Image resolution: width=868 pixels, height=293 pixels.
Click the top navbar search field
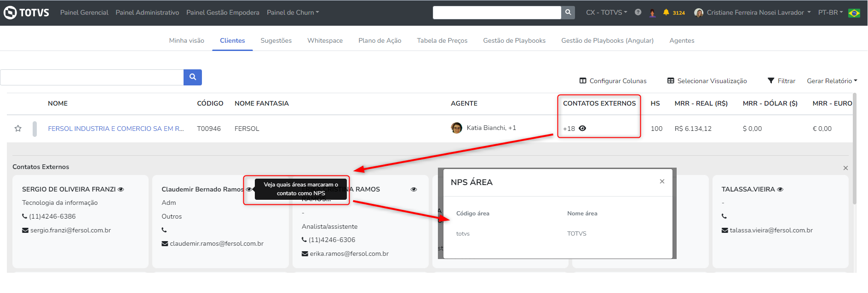(497, 12)
